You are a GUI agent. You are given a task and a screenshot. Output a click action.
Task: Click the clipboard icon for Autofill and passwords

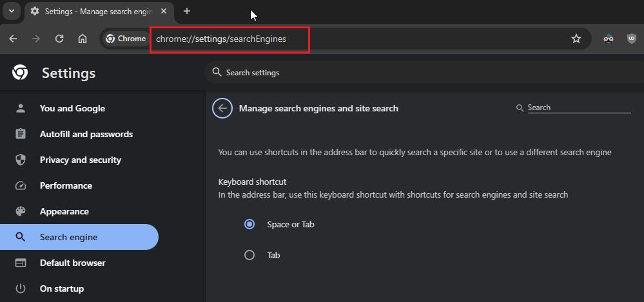20,134
